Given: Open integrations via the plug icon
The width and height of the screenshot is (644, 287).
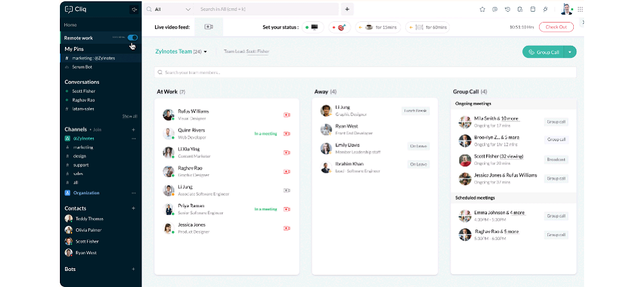Looking at the screenshot, I should pyautogui.click(x=545, y=9).
